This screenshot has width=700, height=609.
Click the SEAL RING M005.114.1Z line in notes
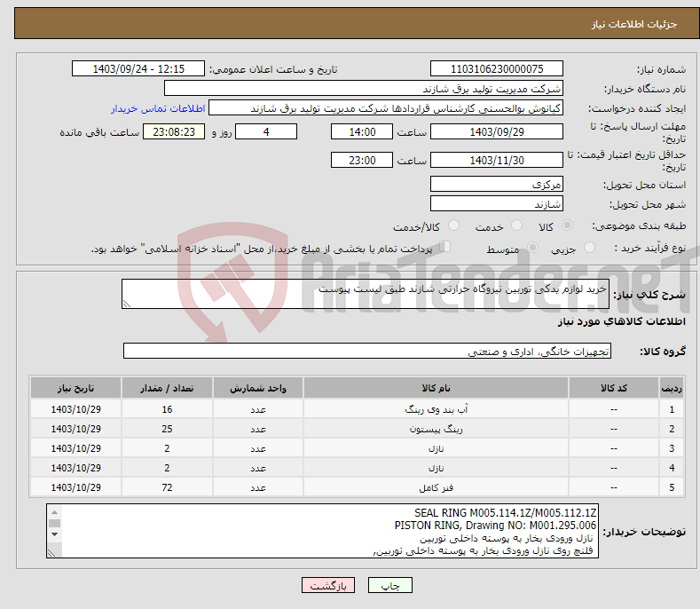505,512
